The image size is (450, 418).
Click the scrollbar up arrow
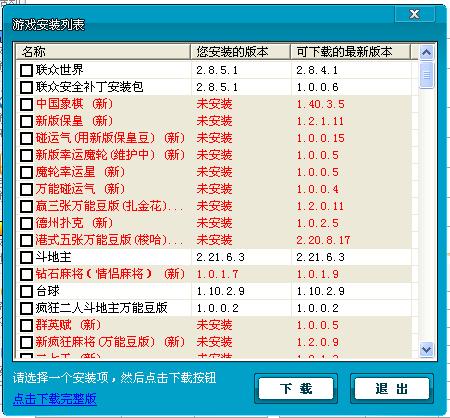click(x=427, y=52)
